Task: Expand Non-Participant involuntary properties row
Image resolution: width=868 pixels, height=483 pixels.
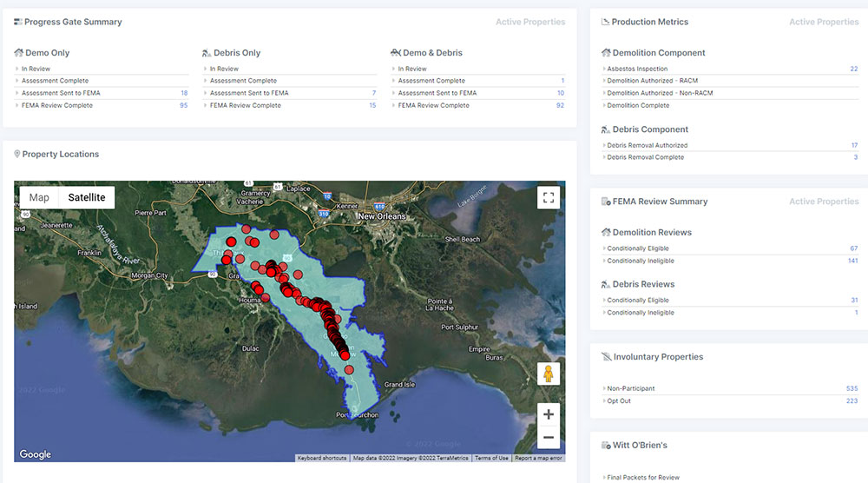Action: tap(631, 388)
